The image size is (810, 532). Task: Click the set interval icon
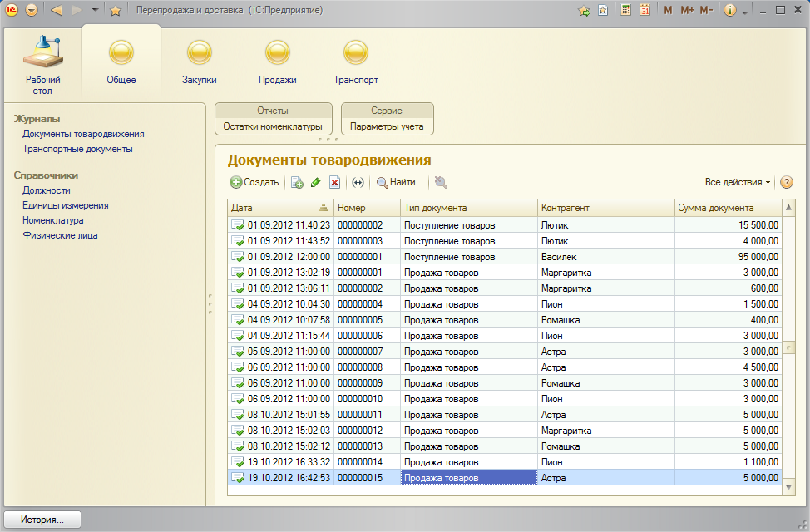(358, 182)
